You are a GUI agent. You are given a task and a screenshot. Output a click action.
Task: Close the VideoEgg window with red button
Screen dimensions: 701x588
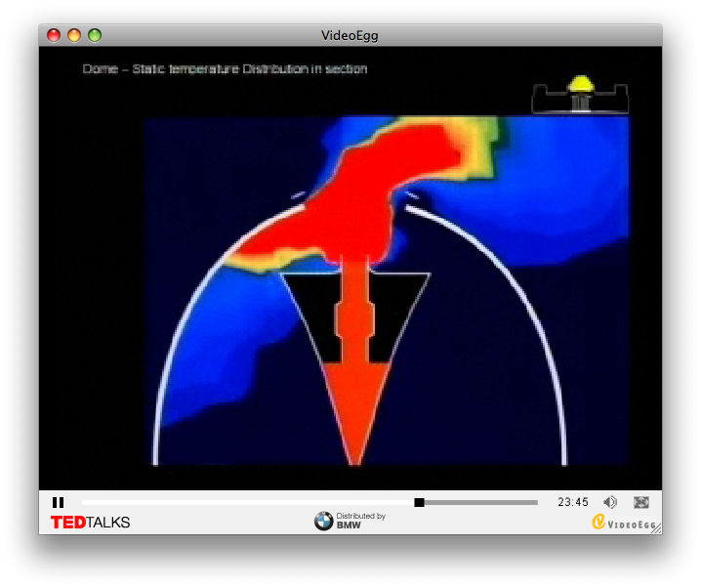(55, 36)
